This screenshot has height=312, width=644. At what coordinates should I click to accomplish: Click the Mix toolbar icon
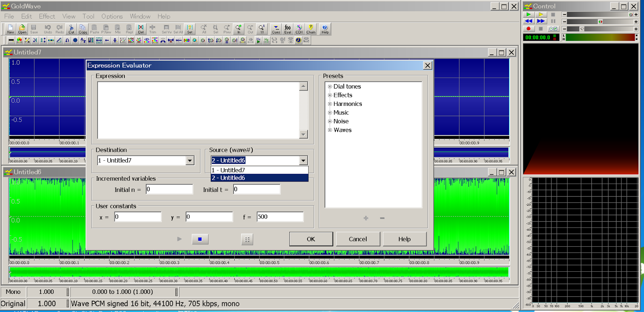(118, 29)
